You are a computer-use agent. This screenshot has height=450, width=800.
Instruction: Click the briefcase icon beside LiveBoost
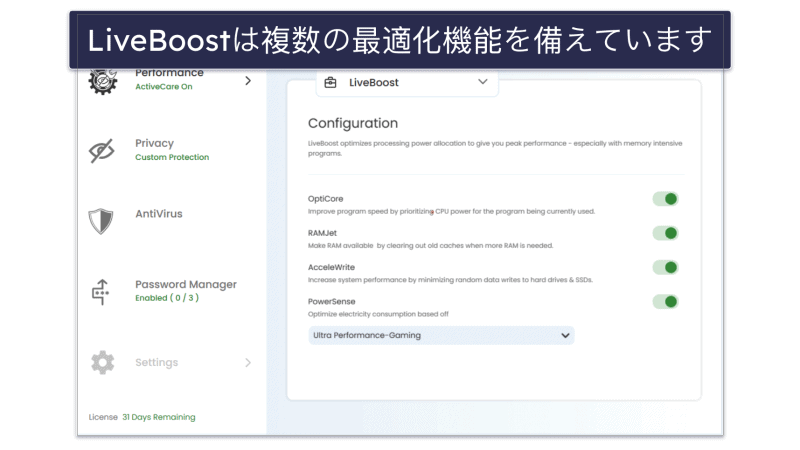tap(330, 83)
